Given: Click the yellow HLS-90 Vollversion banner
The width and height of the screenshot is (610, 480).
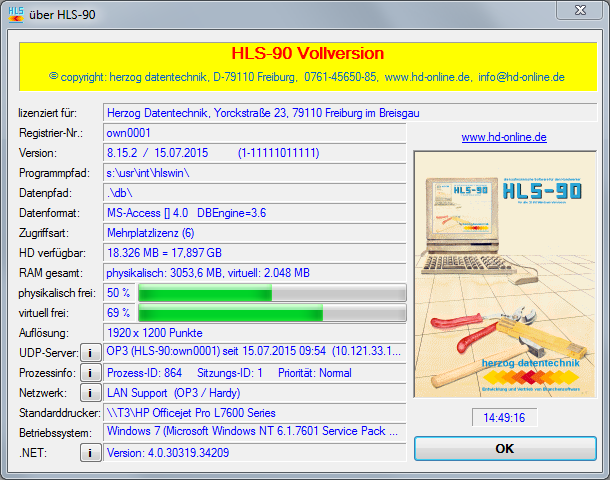Looking at the screenshot, I should click(308, 63).
